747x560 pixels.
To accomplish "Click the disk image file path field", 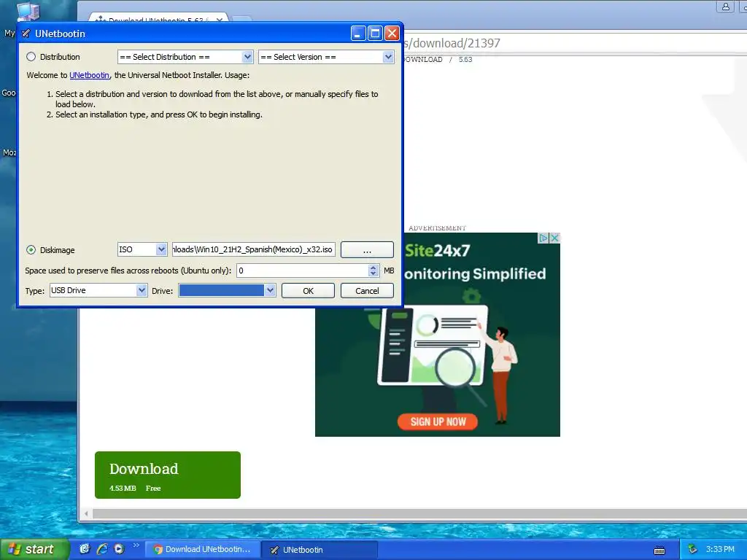I will [x=253, y=249].
